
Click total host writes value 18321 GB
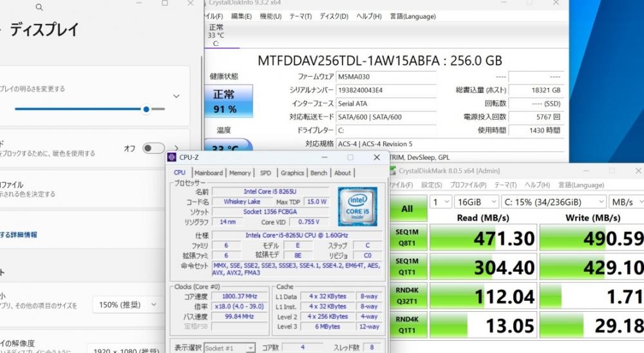point(536,90)
